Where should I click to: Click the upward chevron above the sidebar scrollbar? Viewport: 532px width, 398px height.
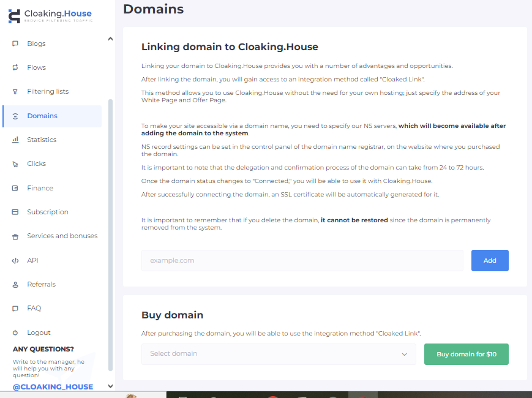point(110,38)
